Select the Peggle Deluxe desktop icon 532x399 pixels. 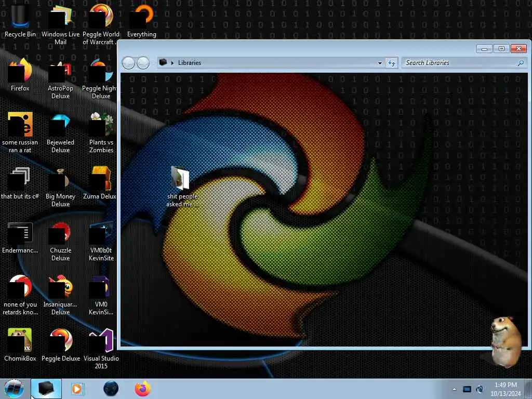[60, 345]
